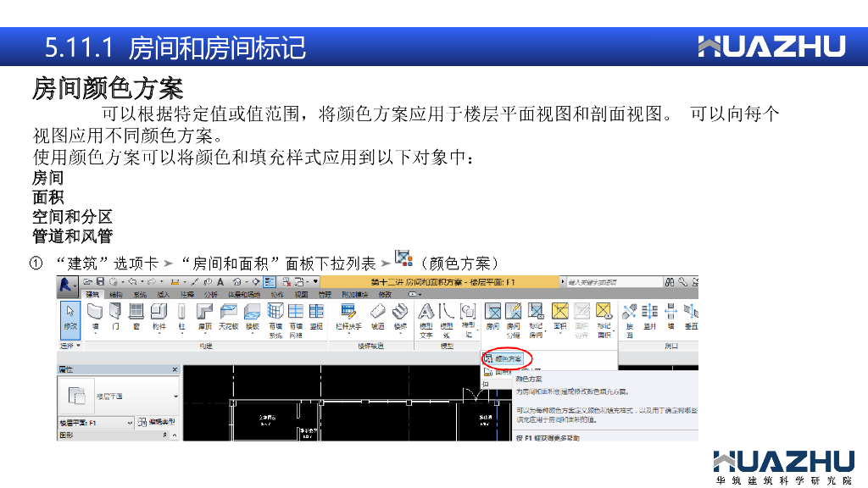Select the 楼梯 (Stair) tool

pyautogui.click(x=400, y=318)
